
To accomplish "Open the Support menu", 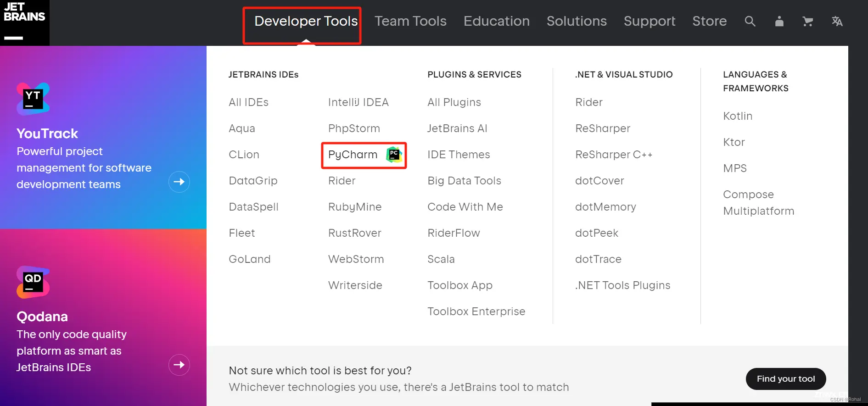I will (x=650, y=21).
